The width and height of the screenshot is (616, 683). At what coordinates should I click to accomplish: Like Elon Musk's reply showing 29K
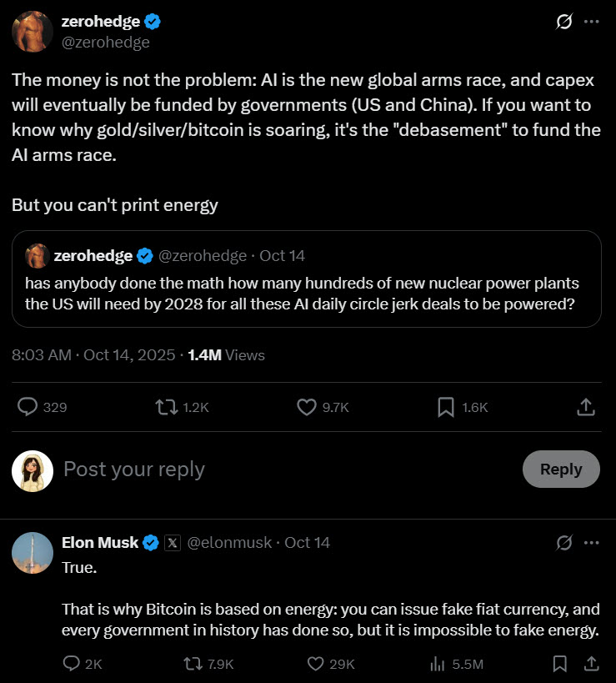(x=314, y=664)
